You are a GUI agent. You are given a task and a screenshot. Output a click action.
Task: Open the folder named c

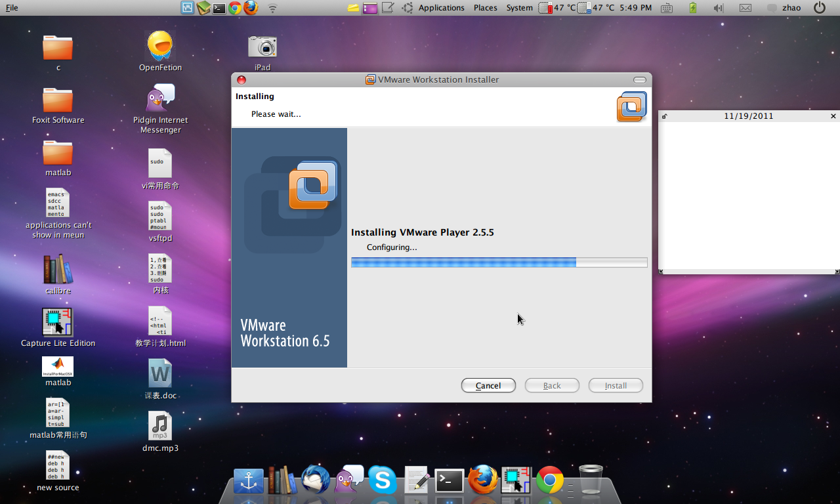[x=58, y=47]
